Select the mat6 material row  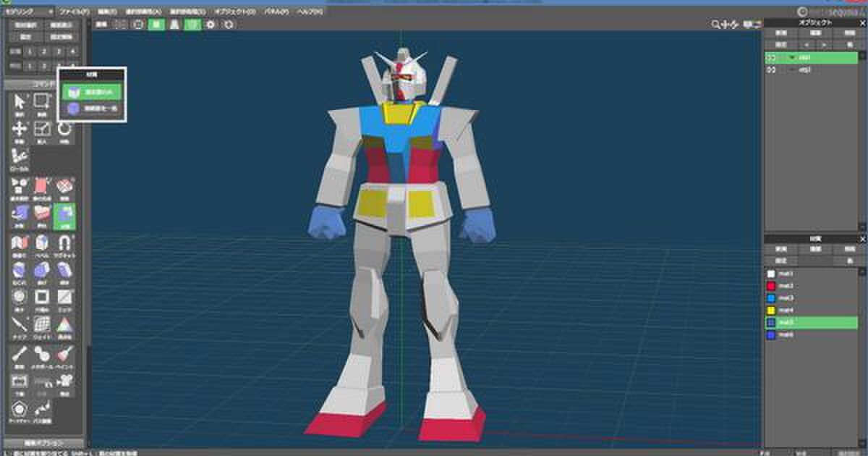coord(812,335)
